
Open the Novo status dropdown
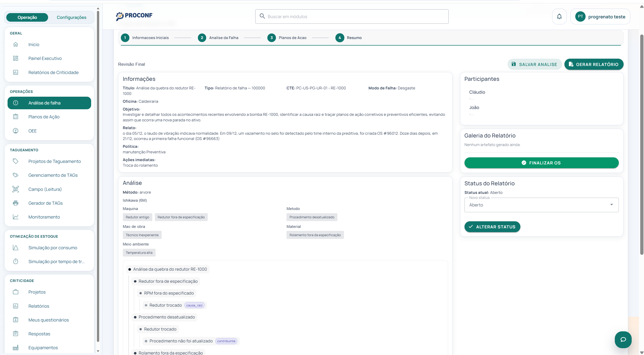click(x=541, y=205)
